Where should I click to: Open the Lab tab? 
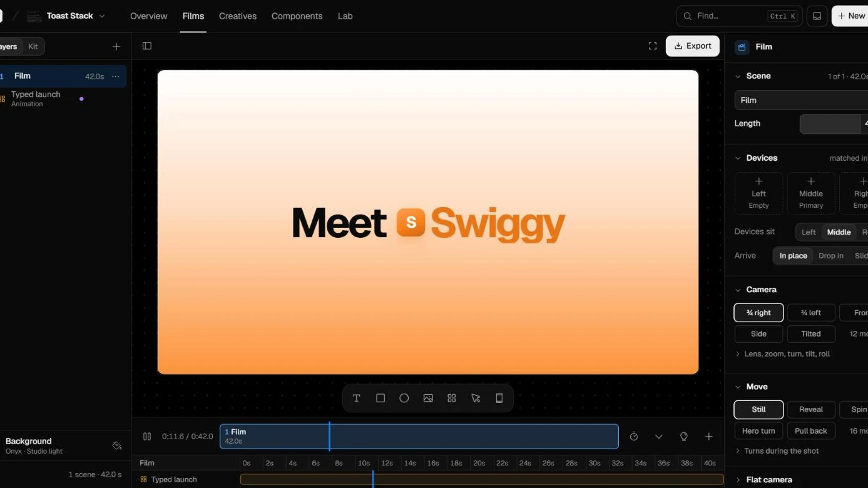pyautogui.click(x=345, y=16)
